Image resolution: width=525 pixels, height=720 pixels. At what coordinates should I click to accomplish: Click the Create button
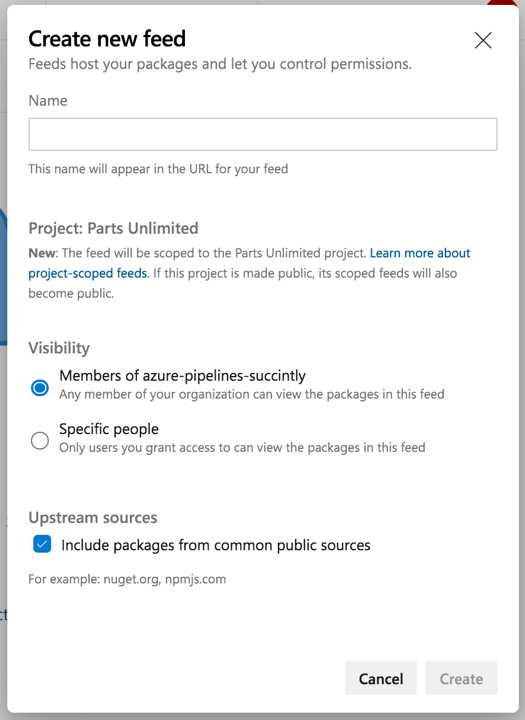pos(461,678)
